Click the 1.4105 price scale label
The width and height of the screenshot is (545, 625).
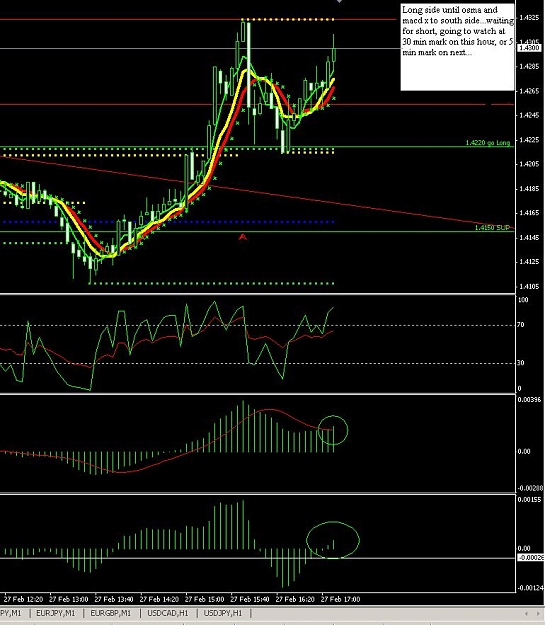click(x=530, y=286)
